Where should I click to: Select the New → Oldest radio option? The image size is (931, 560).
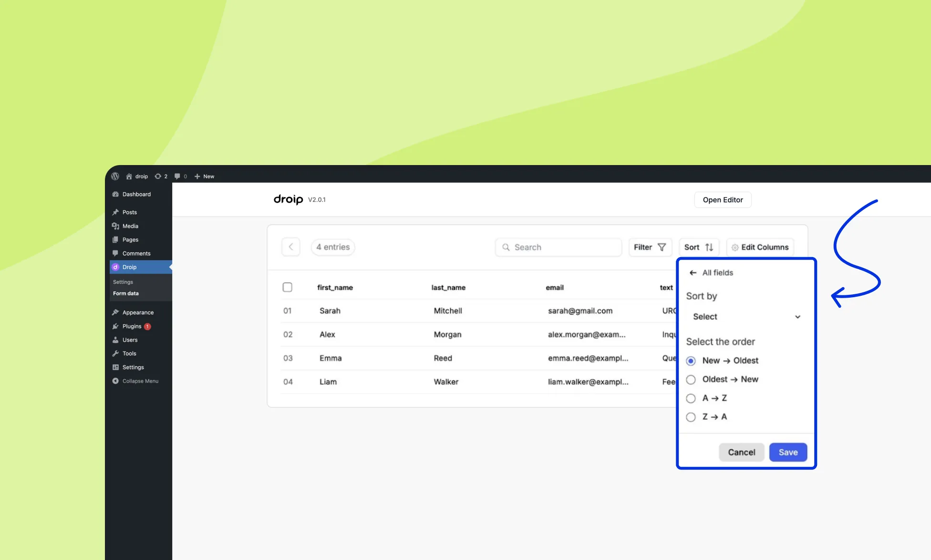[x=691, y=361]
